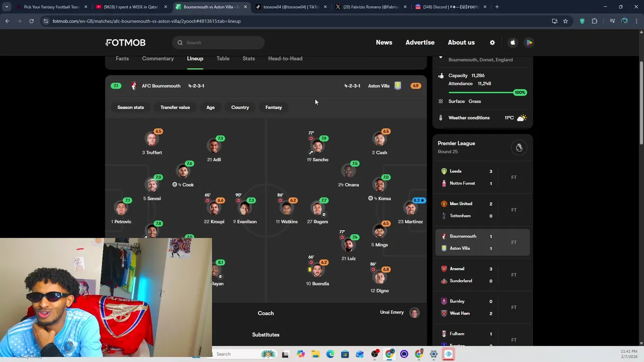Switch to Head-to-Head tab

[x=285, y=58]
